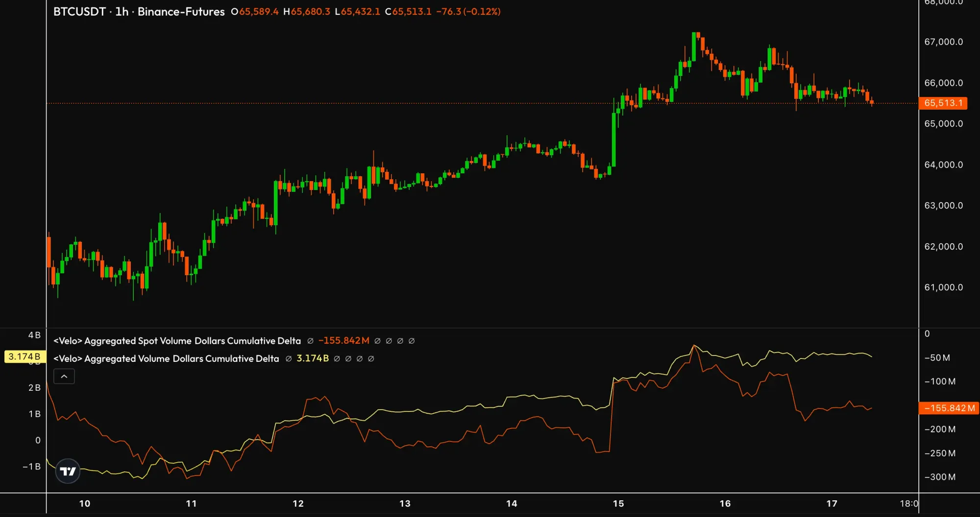The height and width of the screenshot is (517, 980).
Task: Click the BTCUSDT 1h Binance-Futures symbol title
Action: [139, 12]
